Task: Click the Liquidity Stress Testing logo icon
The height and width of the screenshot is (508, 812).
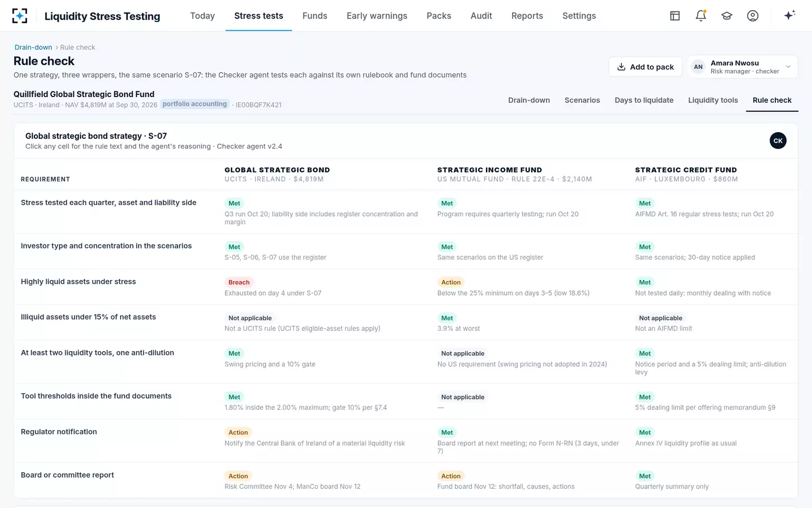Action: click(x=20, y=16)
